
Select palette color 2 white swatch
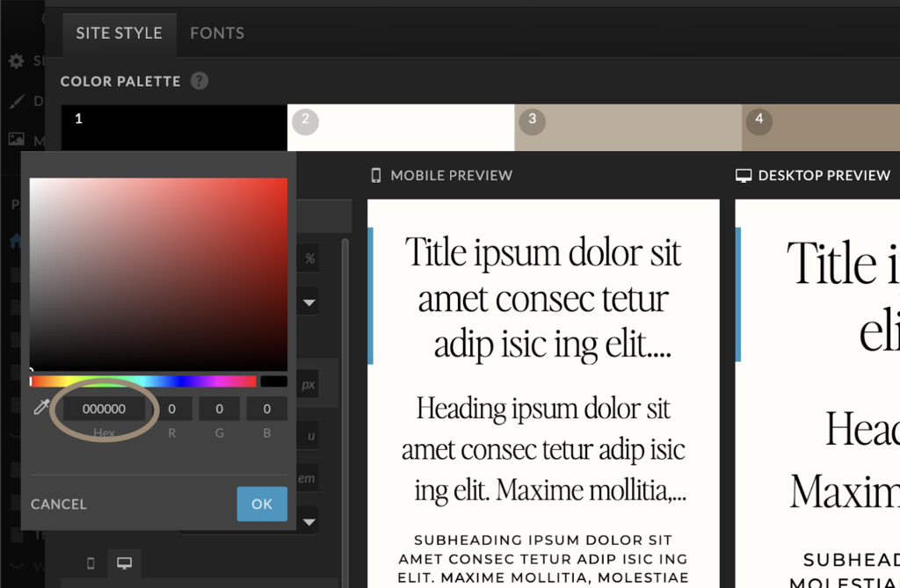point(401,127)
